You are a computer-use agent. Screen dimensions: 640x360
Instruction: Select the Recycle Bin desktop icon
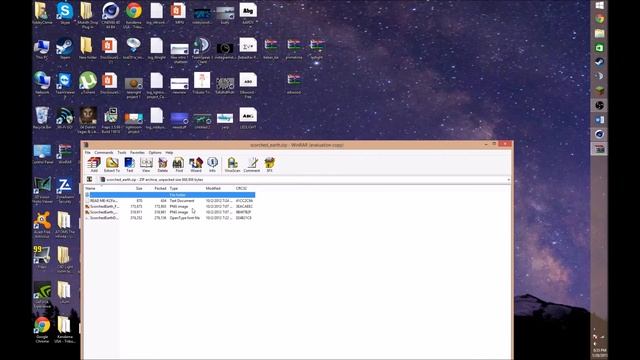tap(42, 118)
